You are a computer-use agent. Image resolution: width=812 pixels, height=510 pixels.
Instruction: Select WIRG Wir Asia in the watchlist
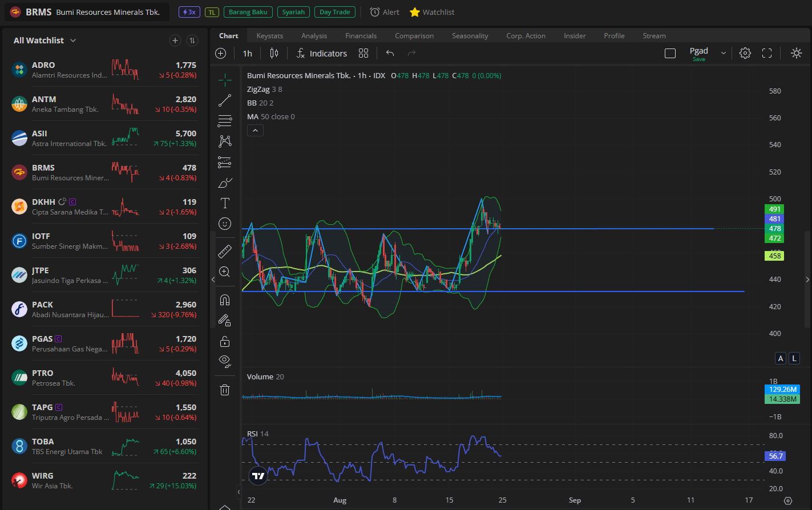point(104,480)
